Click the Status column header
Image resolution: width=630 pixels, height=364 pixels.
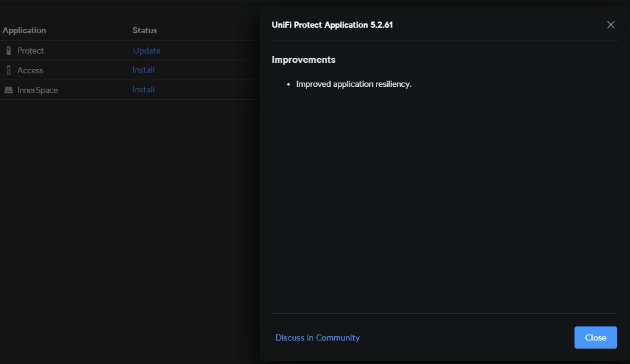click(x=145, y=30)
